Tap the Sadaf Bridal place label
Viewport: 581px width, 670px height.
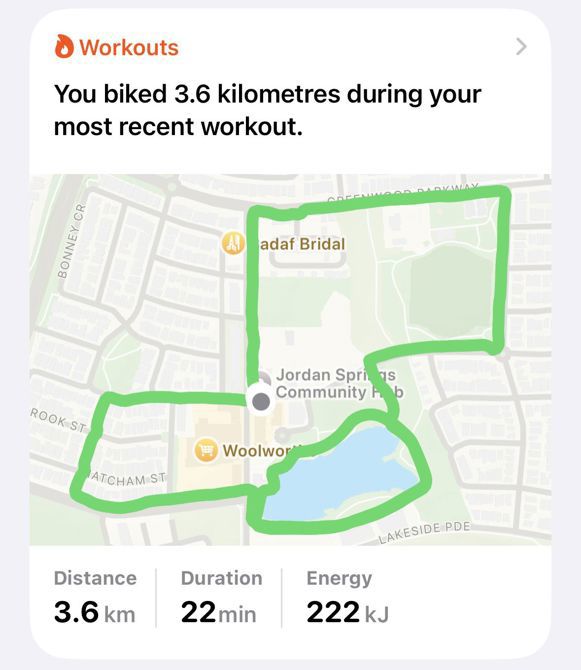(302, 244)
